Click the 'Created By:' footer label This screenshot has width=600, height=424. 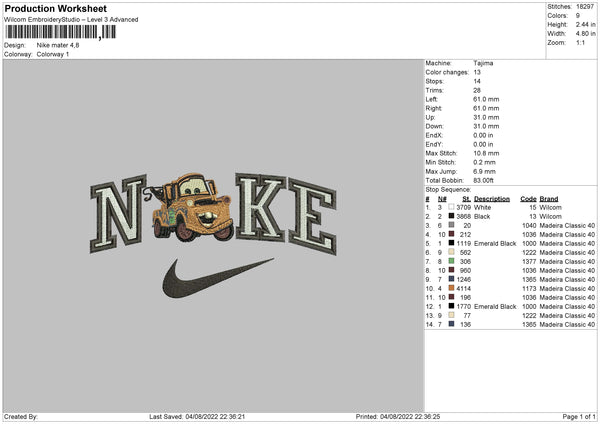point(21,416)
